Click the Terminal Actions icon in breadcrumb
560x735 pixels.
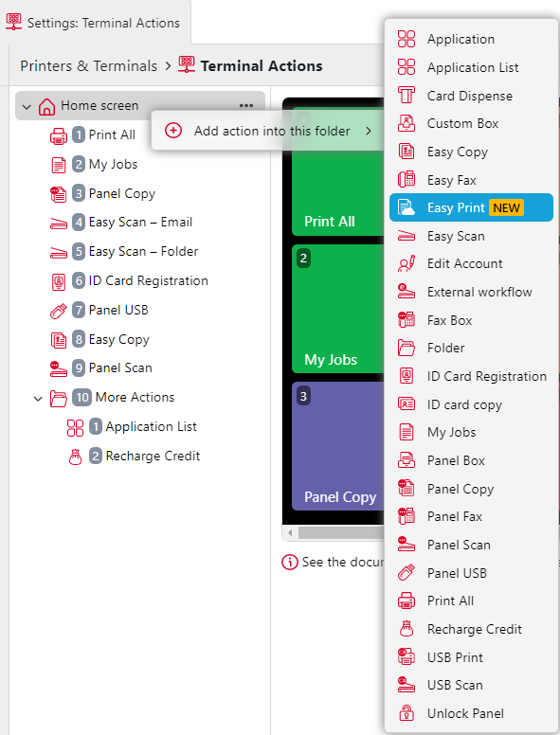tap(187, 64)
